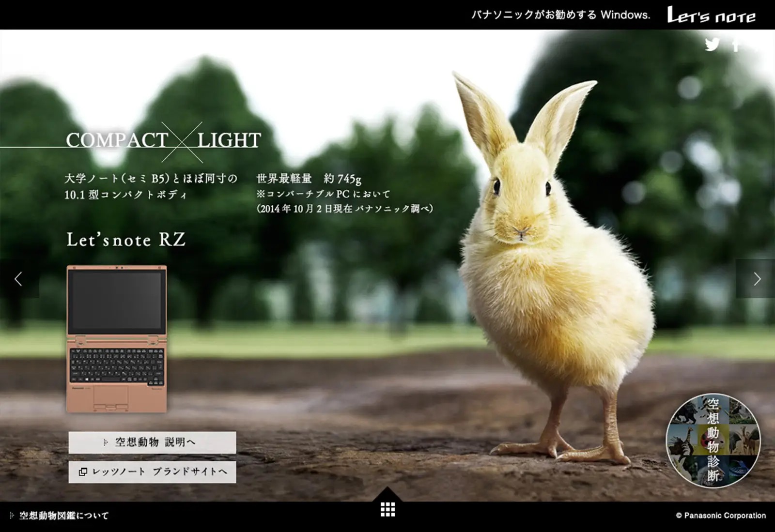
Task: Click the word LIGHT in the heading
Action: point(229,140)
